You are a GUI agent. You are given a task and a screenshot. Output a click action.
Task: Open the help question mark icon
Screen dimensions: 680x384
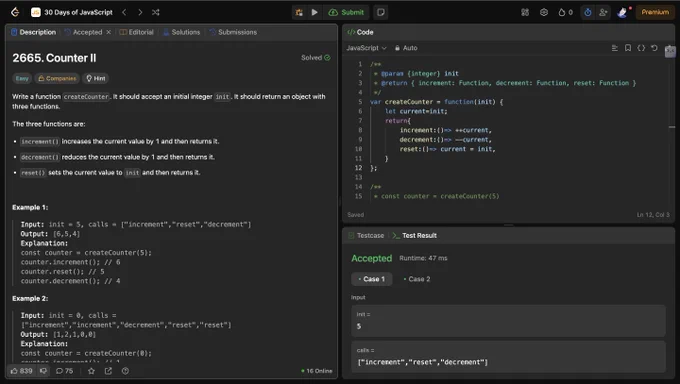[x=125, y=371]
